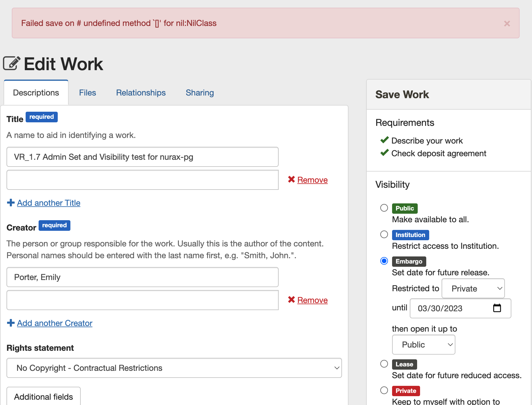Image resolution: width=532 pixels, height=405 pixels.
Task: Select the Public visibility radio button
Action: click(x=384, y=208)
